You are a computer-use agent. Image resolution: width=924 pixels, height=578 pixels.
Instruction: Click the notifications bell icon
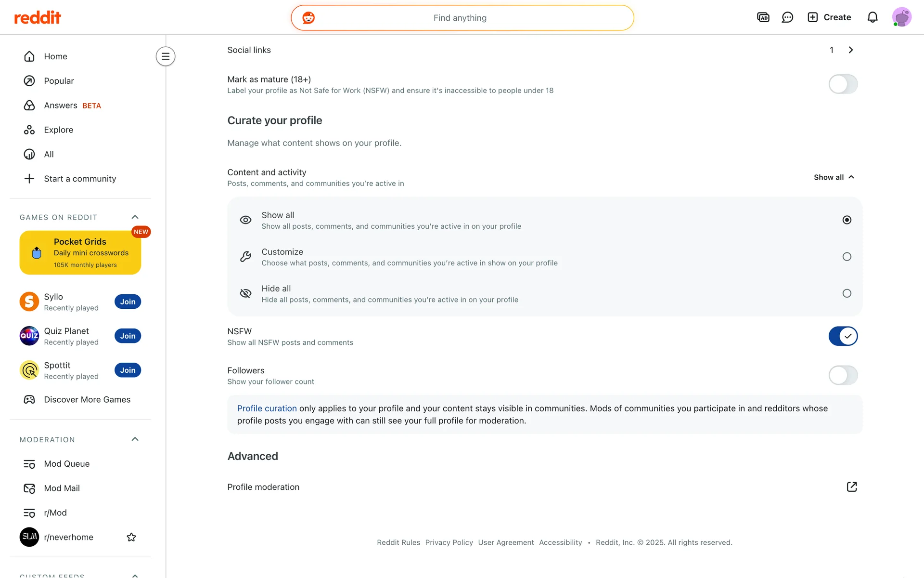[x=873, y=17]
